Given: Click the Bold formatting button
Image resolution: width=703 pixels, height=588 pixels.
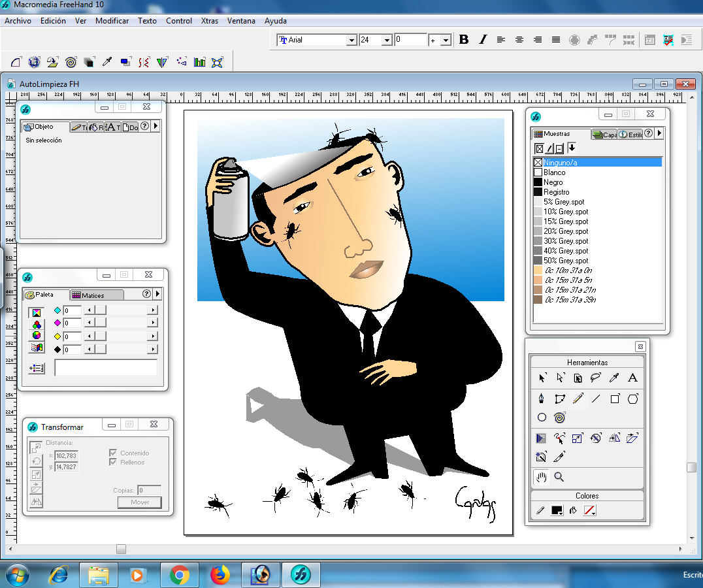Looking at the screenshot, I should click(x=464, y=39).
